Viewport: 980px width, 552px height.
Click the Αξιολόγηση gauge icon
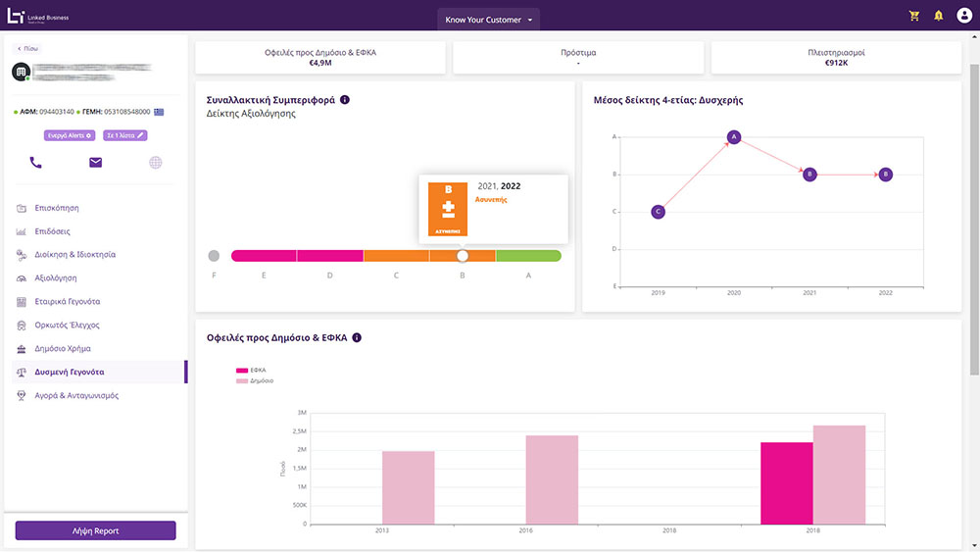pyautogui.click(x=22, y=278)
